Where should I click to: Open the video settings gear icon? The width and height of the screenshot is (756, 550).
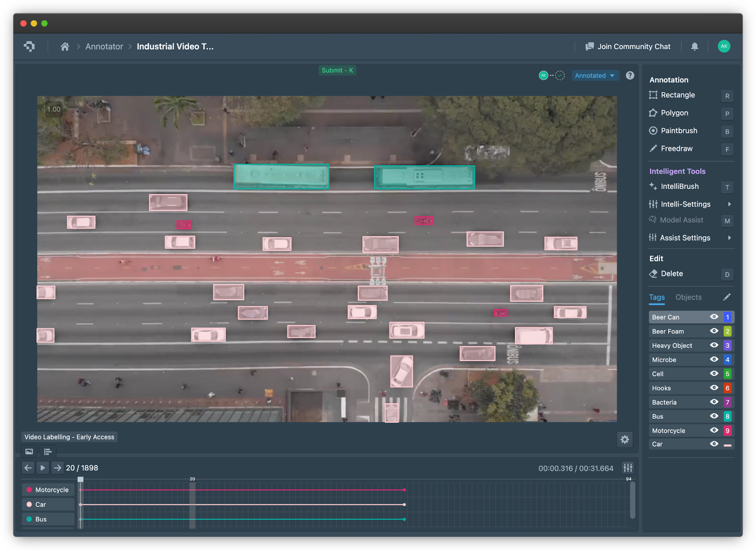pos(625,439)
